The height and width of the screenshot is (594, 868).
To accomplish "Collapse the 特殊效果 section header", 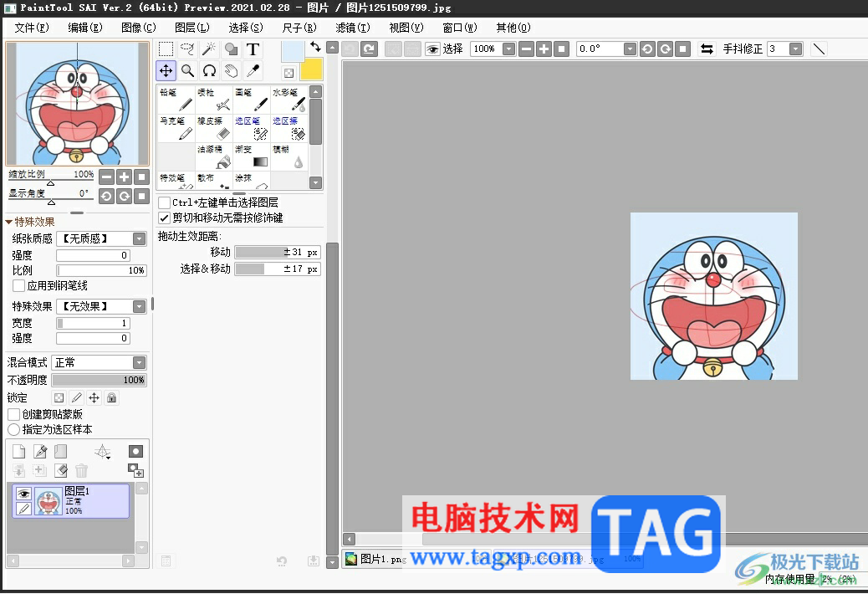I will click(30, 222).
